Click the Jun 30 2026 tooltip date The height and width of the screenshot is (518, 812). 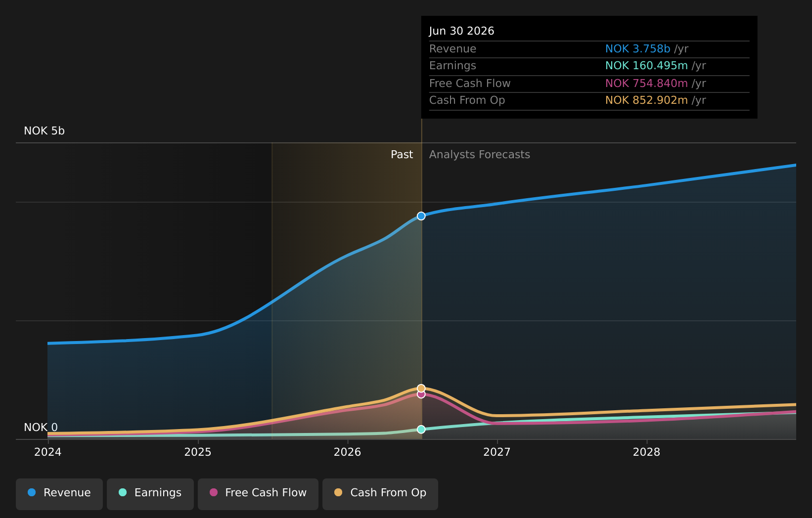(462, 31)
